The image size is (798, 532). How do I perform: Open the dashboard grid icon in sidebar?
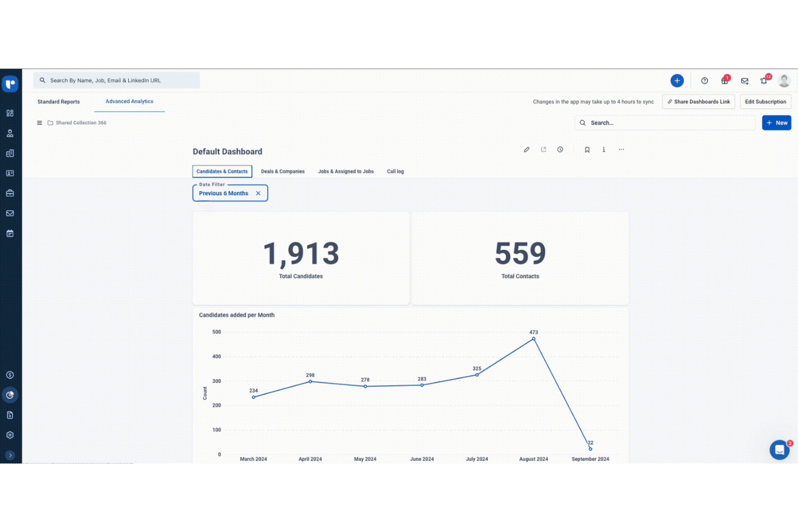(x=10, y=113)
